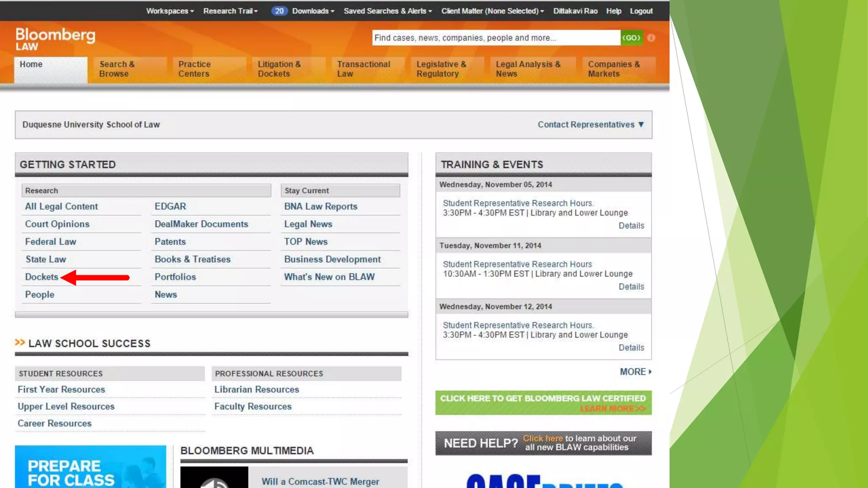Select the Companies & Markets tab
This screenshot has height=488, width=868.
(x=613, y=69)
